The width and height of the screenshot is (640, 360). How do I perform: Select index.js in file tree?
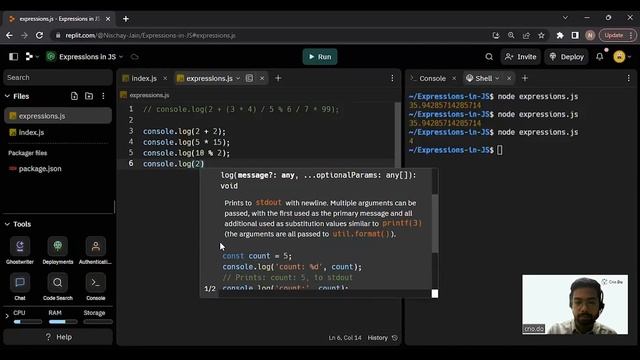(58, 132)
